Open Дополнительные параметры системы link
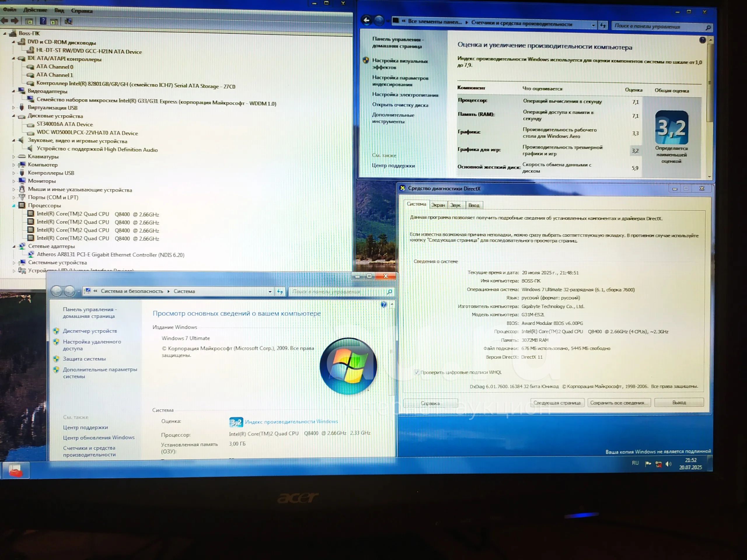This screenshot has height=560, width=747. tap(100, 373)
